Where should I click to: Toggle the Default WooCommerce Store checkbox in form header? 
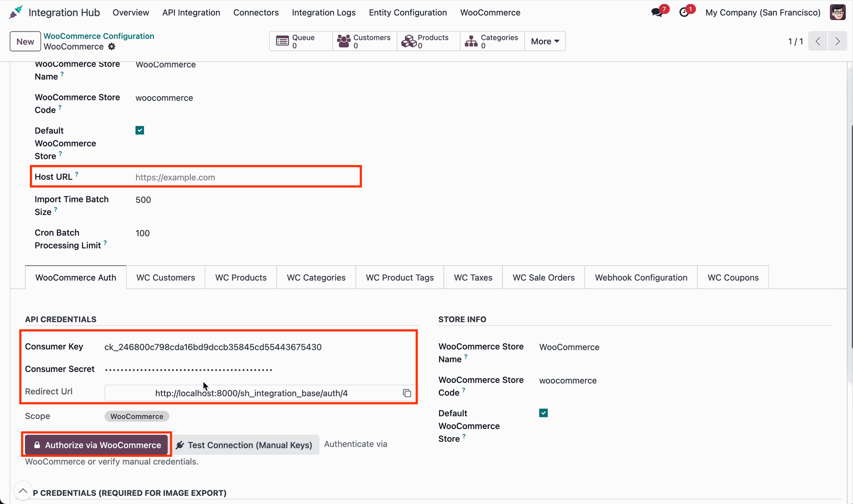[140, 130]
